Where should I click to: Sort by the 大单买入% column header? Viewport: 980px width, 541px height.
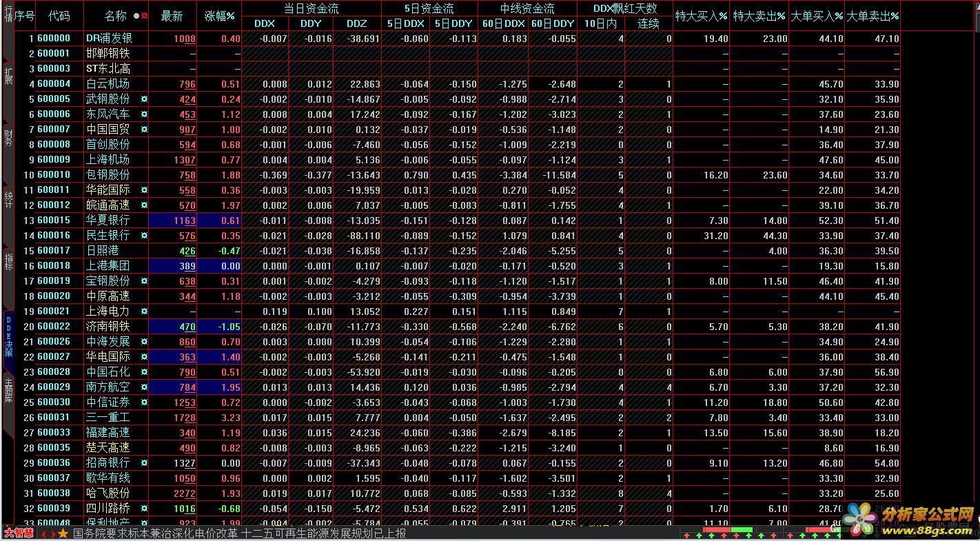tap(817, 16)
